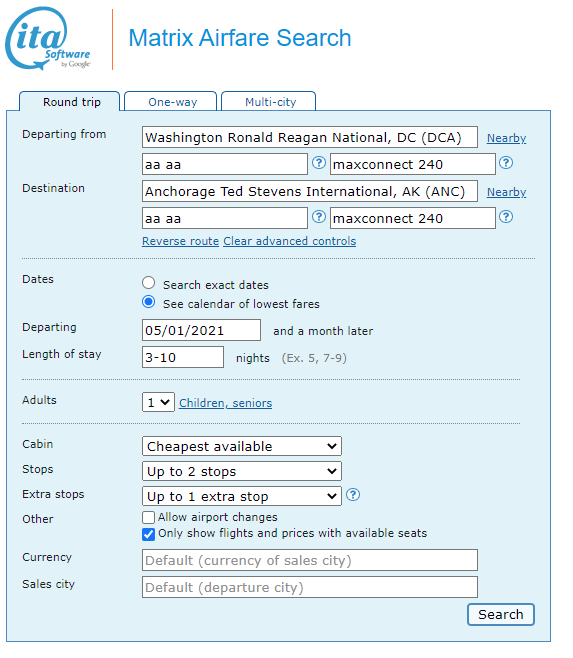Expand the Extra stops dropdown
Image resolution: width=573 pixels, height=658 pixels.
tap(242, 496)
